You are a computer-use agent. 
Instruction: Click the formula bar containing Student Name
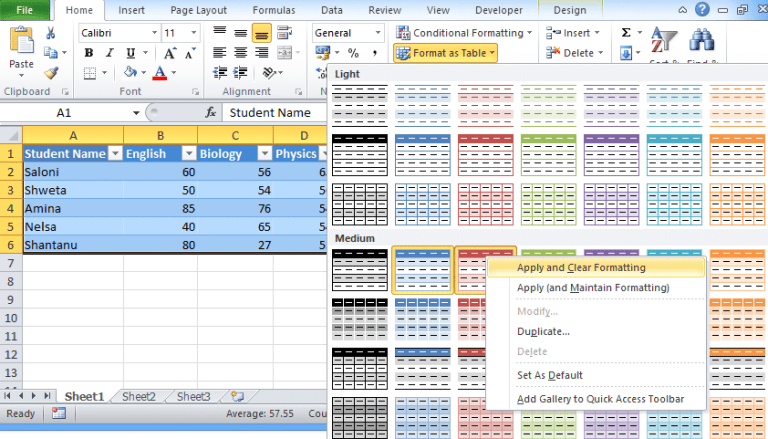(275, 113)
